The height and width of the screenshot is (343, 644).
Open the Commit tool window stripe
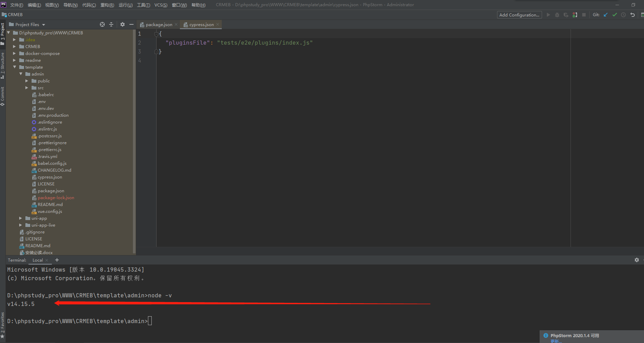pos(2,96)
